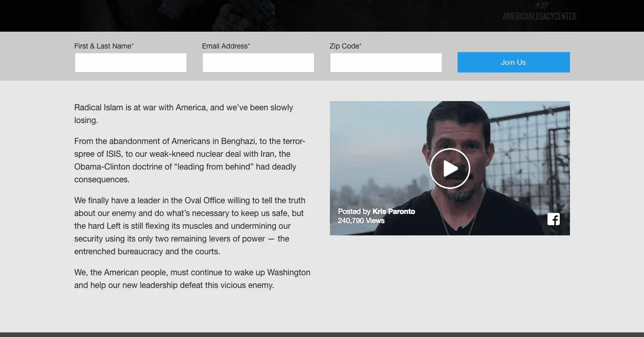Viewport: 644px width, 337px height.
Task: Click the 'Email Address' field label
Action: click(x=226, y=46)
